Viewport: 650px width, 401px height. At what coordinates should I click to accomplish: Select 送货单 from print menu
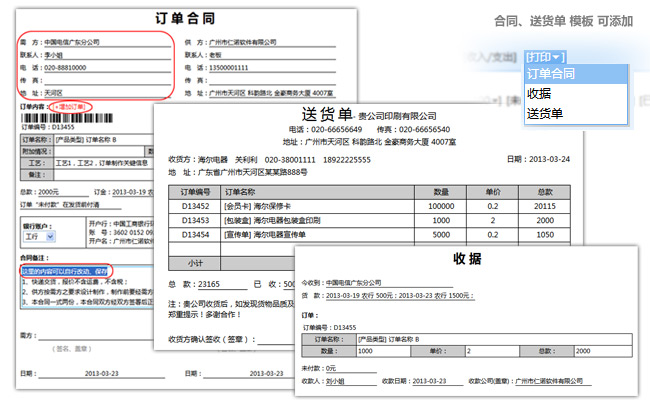pyautogui.click(x=576, y=113)
